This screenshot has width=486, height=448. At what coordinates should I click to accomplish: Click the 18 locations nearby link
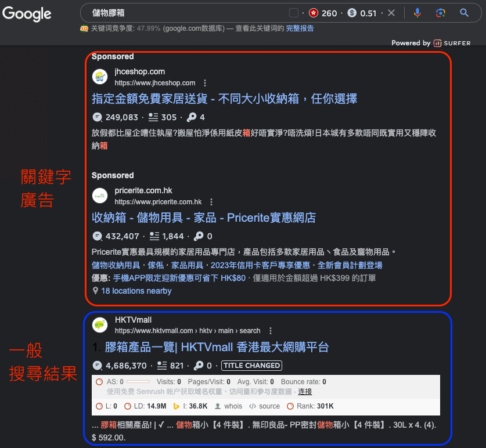(136, 291)
